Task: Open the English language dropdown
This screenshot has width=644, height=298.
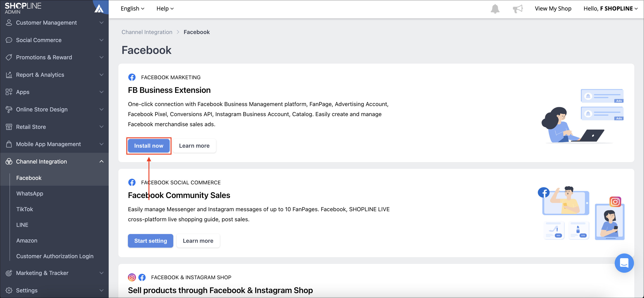Action: (x=133, y=9)
